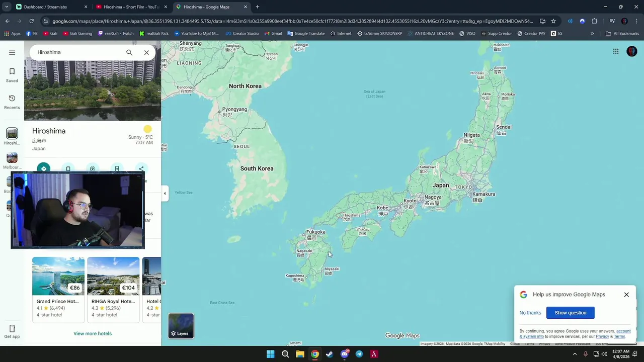Reload the Google Maps page
Image resolution: width=644 pixels, height=362 pixels.
click(x=31, y=21)
